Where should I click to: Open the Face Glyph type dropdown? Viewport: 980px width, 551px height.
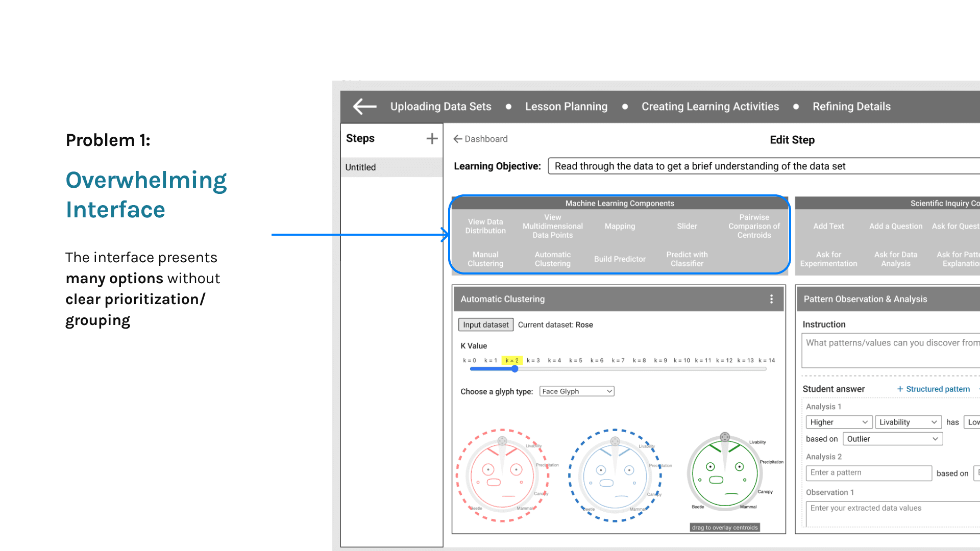pos(577,391)
